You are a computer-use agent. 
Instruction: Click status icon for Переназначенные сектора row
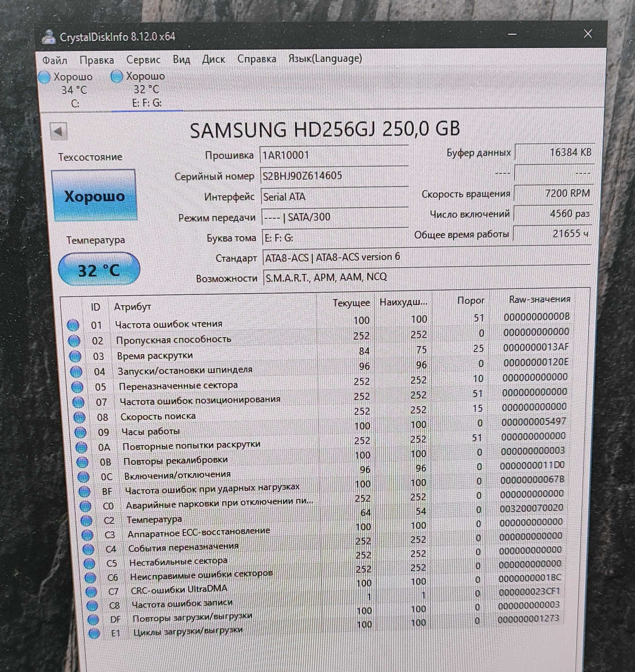77,387
